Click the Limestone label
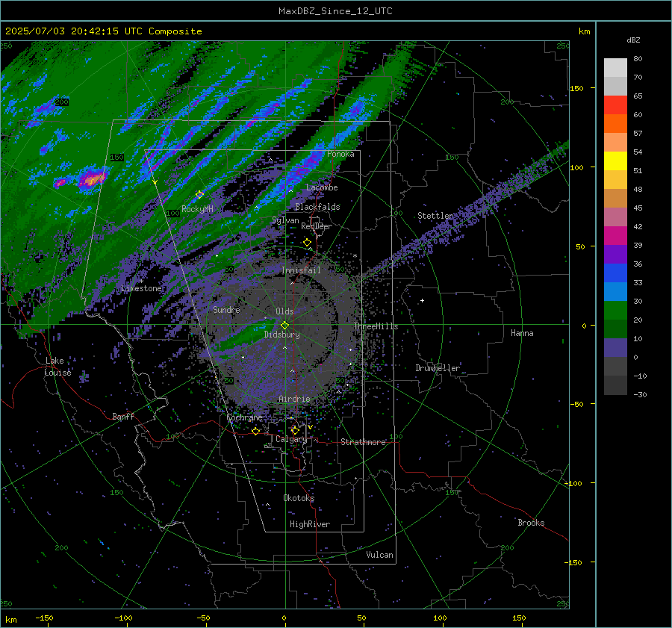672x628 pixels. pyautogui.click(x=141, y=288)
